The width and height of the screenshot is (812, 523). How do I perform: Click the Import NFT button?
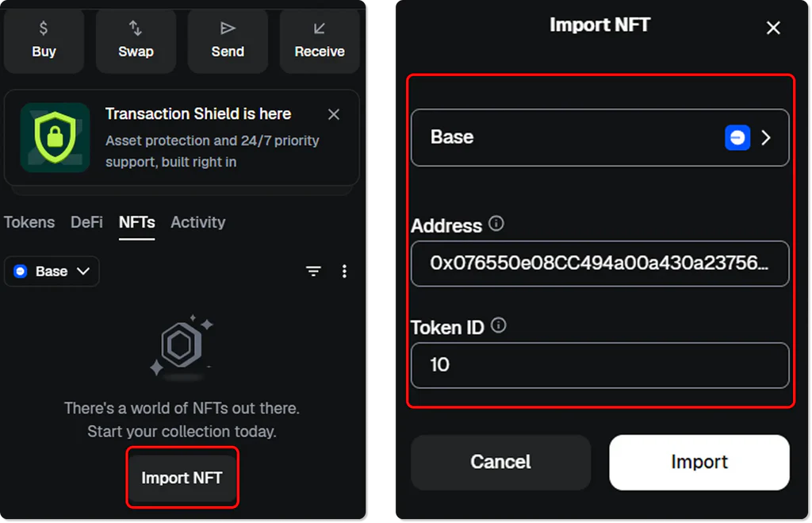point(182,478)
